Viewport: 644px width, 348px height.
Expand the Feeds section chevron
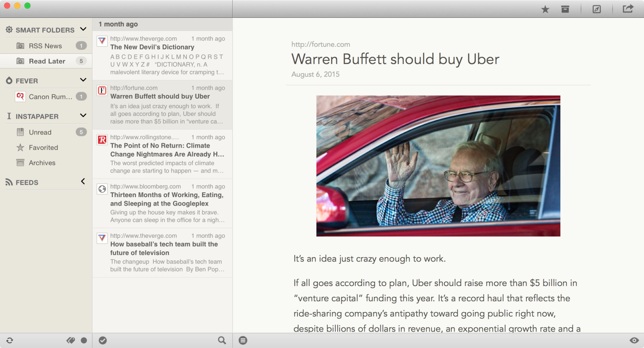(83, 181)
